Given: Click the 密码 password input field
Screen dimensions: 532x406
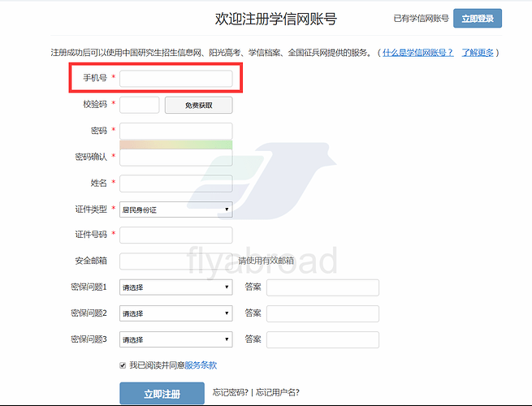Looking at the screenshot, I should point(176,131).
